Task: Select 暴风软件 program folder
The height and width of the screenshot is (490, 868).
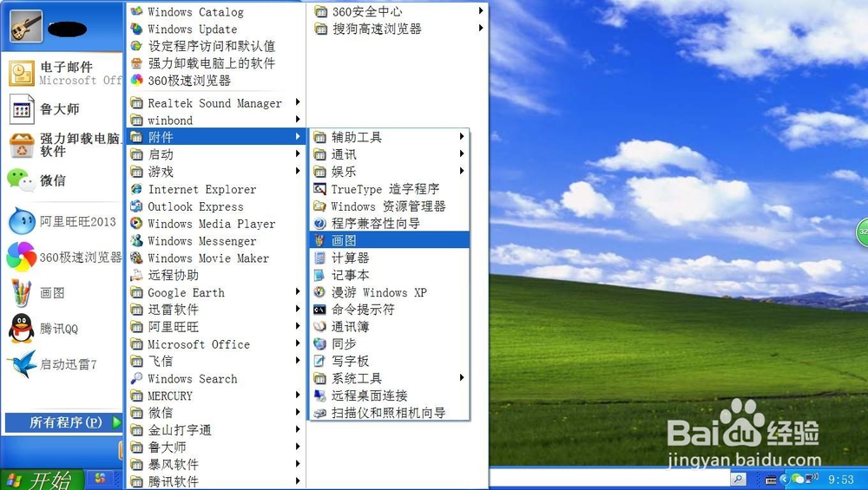Action: 216,465
